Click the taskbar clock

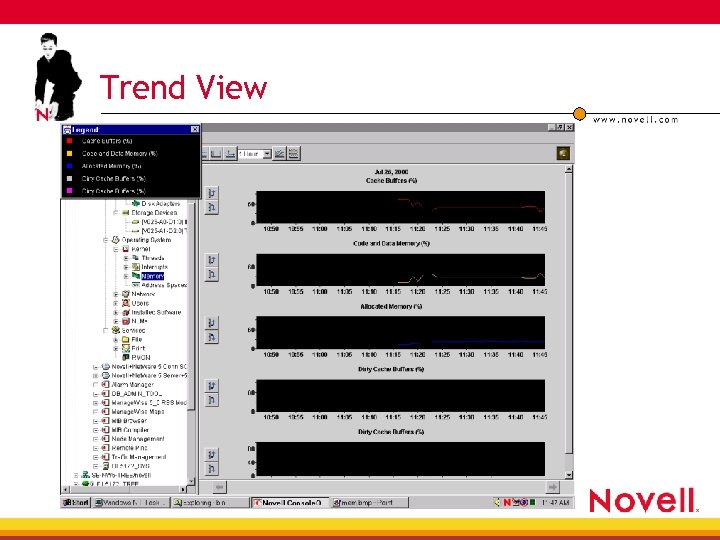tap(556, 502)
